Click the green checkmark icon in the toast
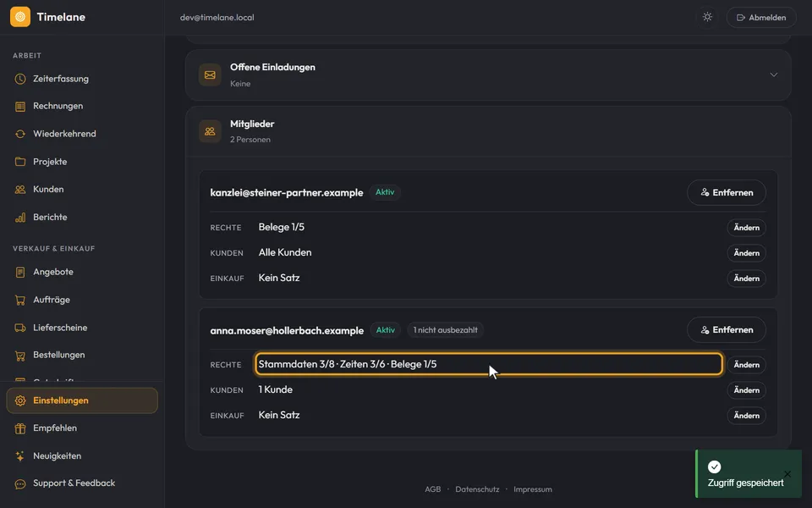Screen dimensions: 812x508 point(714,467)
